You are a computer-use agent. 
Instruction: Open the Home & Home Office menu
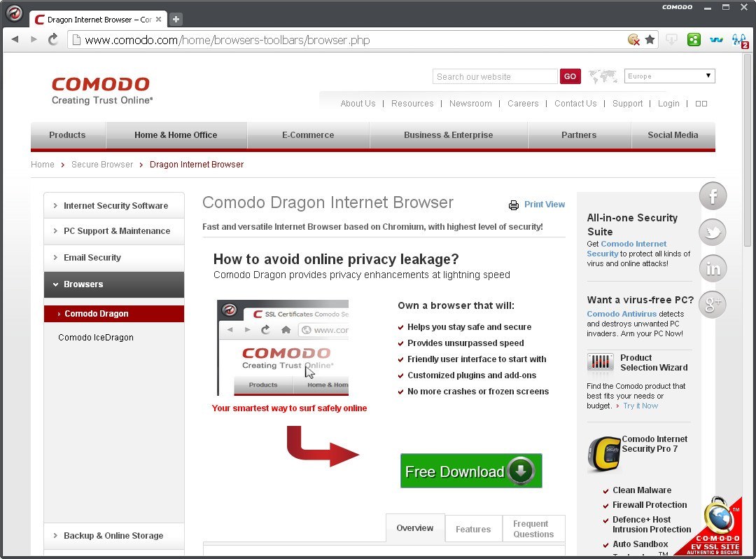click(176, 135)
